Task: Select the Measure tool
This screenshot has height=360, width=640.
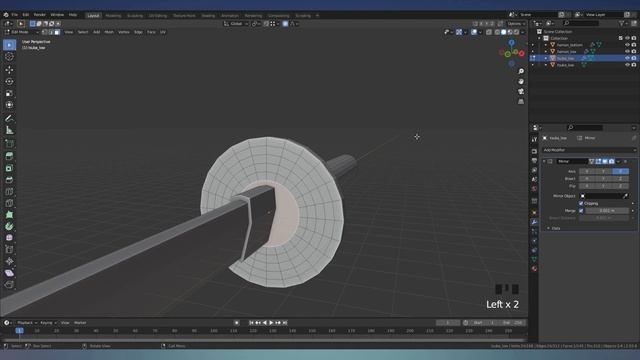Action: [x=9, y=130]
